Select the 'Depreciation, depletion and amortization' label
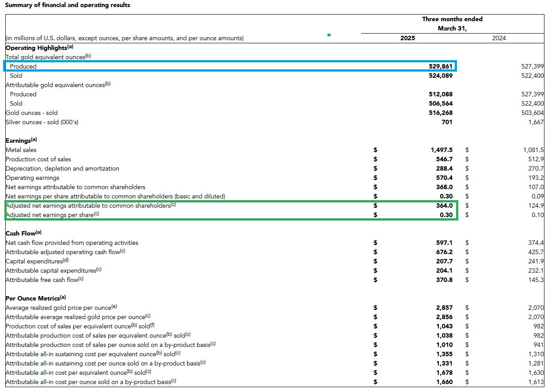This screenshot has height=392, width=548. 62,168
